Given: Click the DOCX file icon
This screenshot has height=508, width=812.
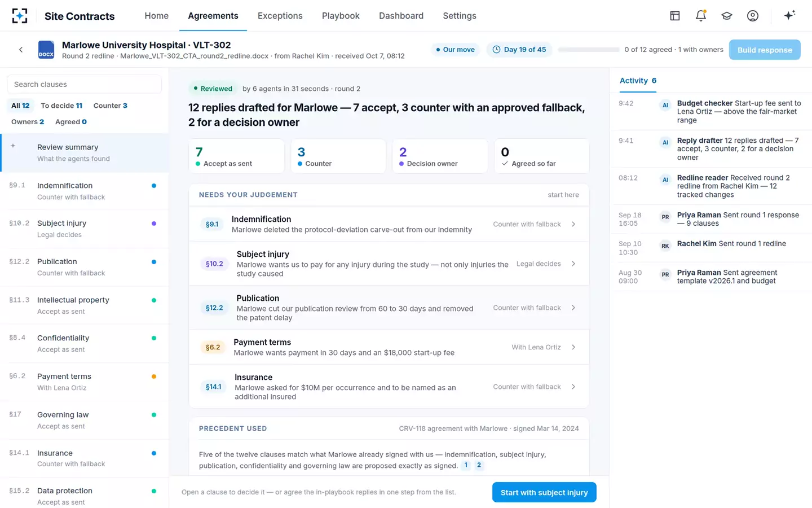Looking at the screenshot, I should tap(46, 50).
